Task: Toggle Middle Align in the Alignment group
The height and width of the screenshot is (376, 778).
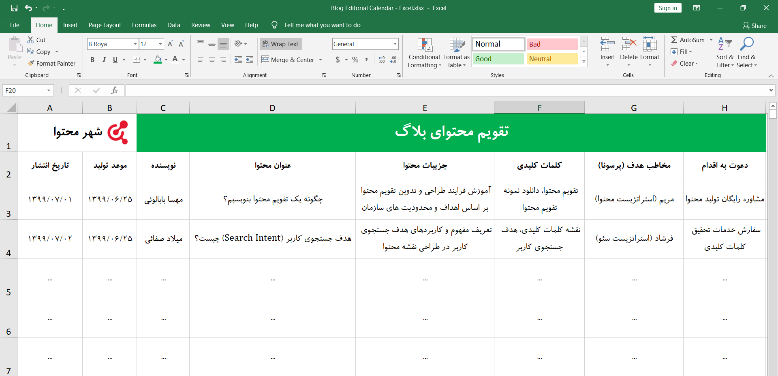Action: click(x=212, y=44)
